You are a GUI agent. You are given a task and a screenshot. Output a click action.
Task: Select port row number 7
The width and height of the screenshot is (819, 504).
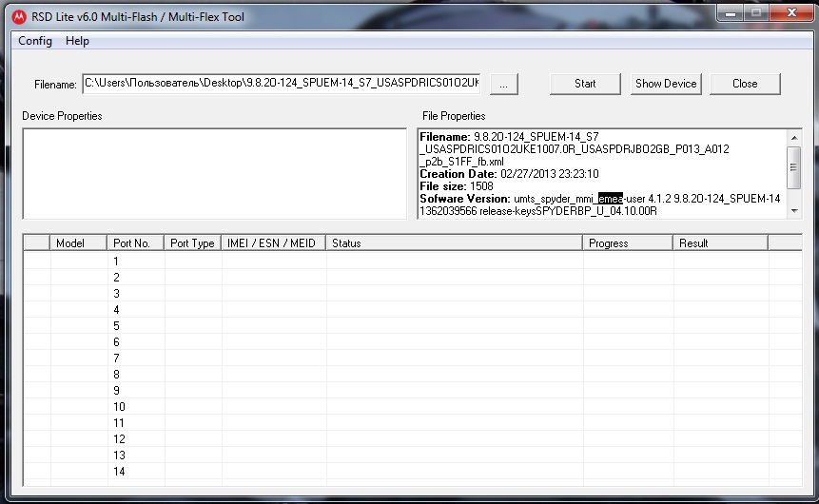pos(413,358)
